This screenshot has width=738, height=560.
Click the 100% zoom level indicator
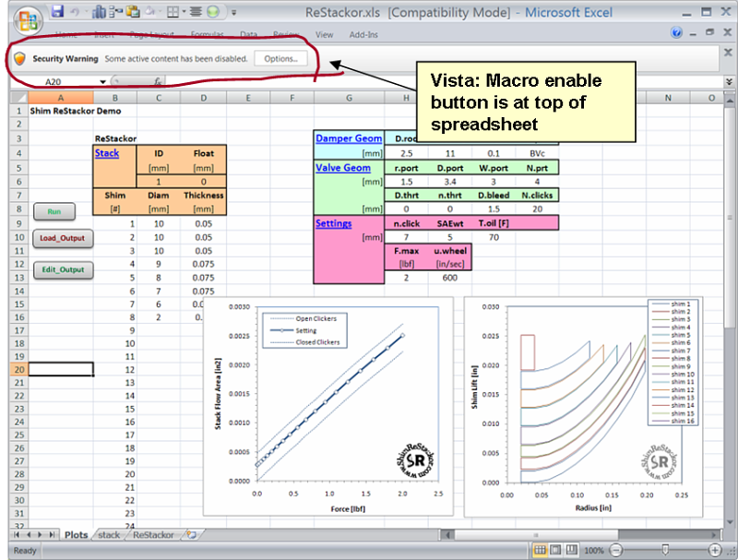click(594, 550)
